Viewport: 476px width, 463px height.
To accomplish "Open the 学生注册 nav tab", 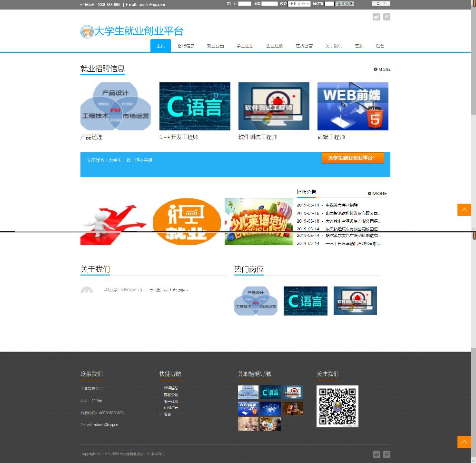I will point(245,46).
